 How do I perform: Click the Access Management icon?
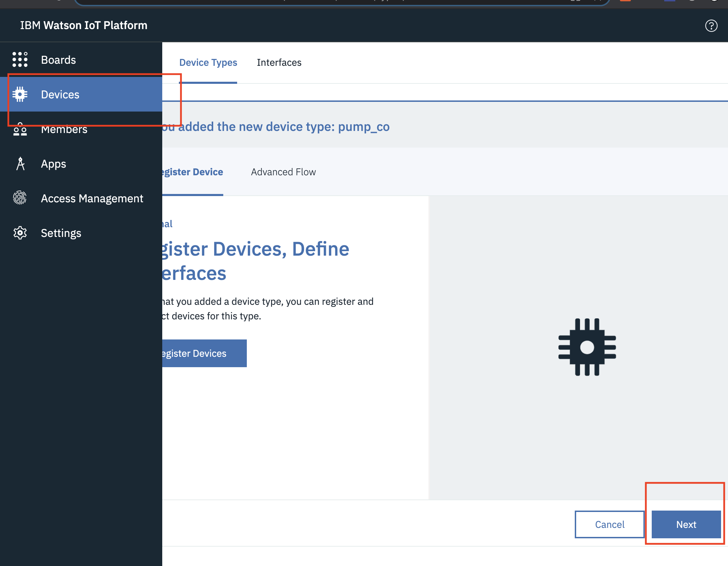pyautogui.click(x=19, y=198)
